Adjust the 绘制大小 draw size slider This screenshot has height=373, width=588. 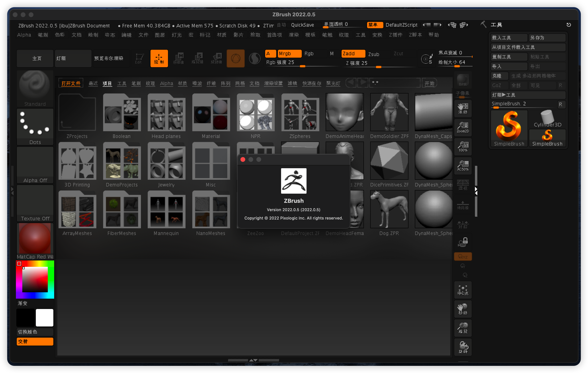[455, 63]
